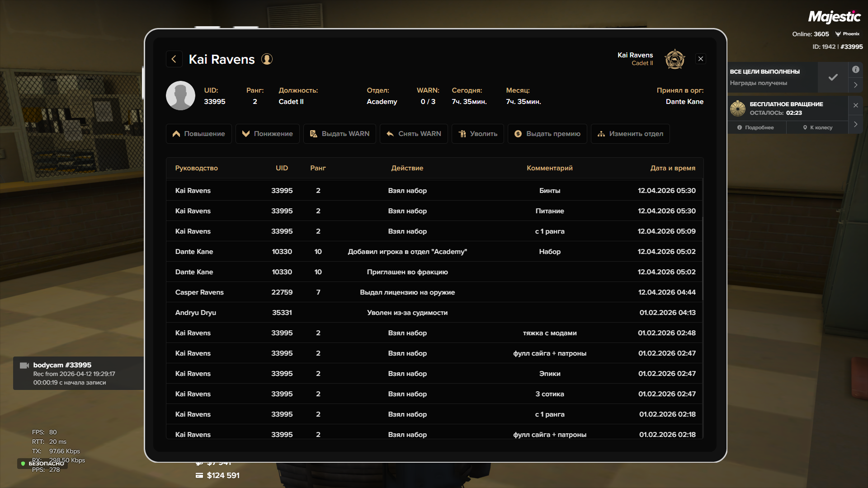The width and height of the screenshot is (868, 488).
Task: Expand the free spin panel chevron
Action: click(856, 124)
